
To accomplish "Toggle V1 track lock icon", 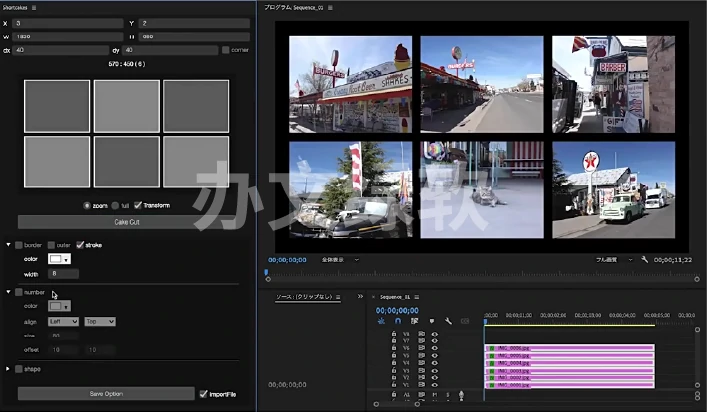I will [394, 385].
